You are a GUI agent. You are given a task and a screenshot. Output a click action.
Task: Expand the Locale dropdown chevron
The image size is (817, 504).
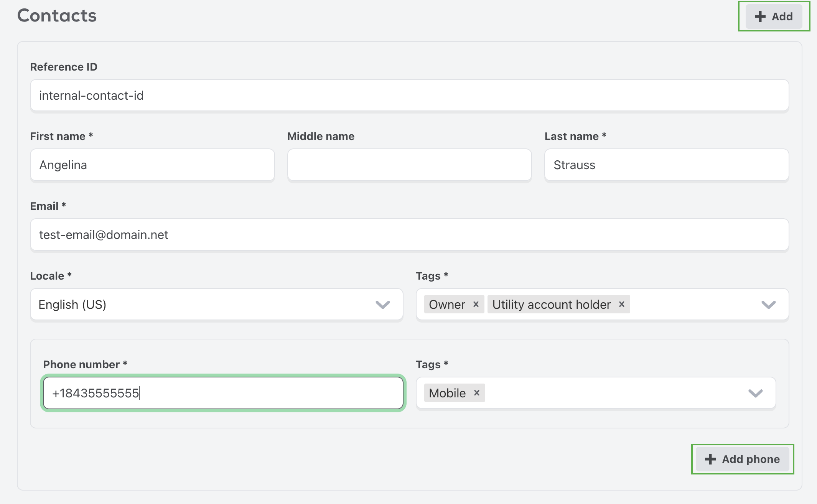click(x=382, y=305)
